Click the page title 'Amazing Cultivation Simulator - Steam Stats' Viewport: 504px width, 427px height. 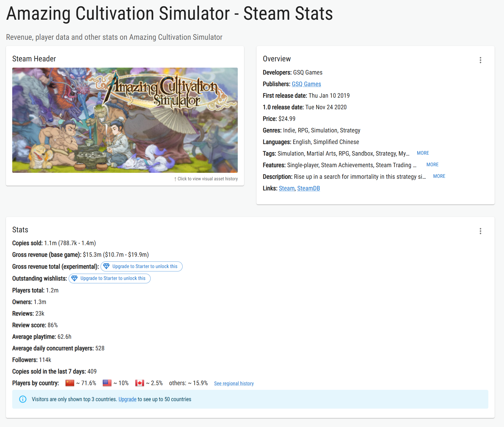click(169, 13)
